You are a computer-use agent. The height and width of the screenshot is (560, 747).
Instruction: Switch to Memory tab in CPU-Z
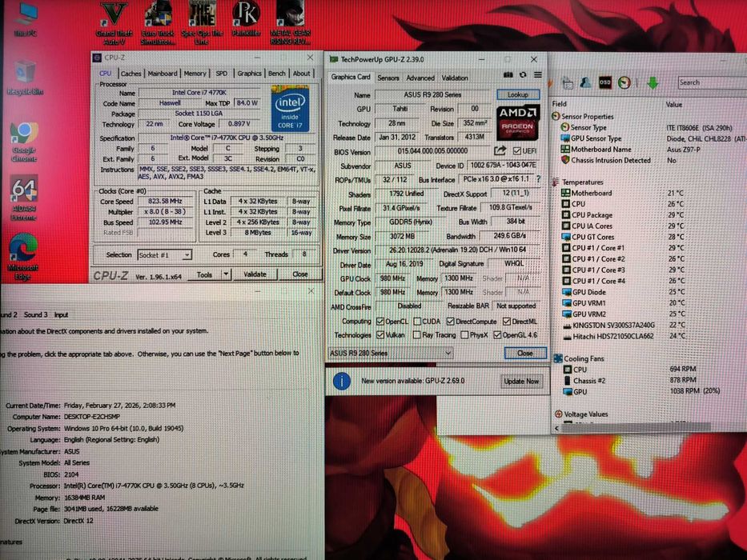[x=195, y=74]
